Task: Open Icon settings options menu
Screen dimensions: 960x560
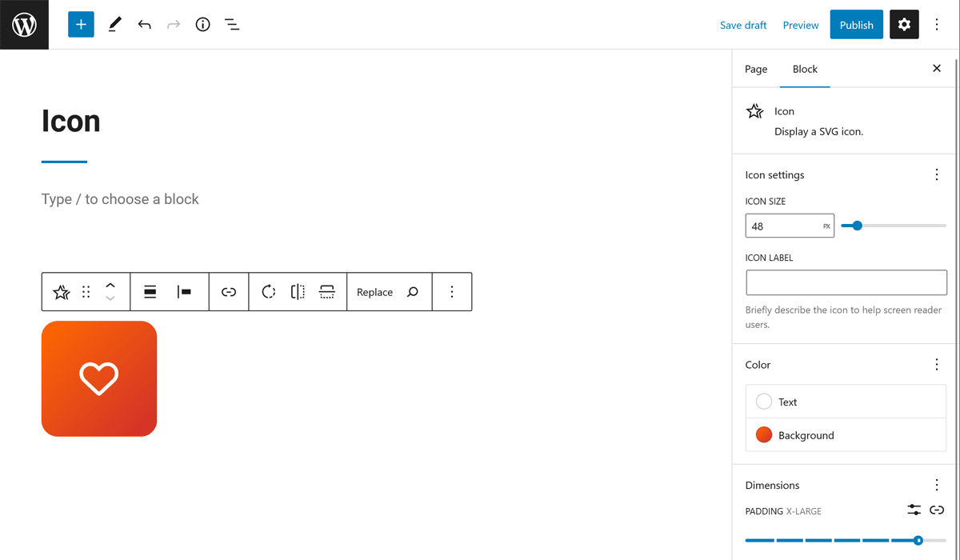Action: pos(937,174)
